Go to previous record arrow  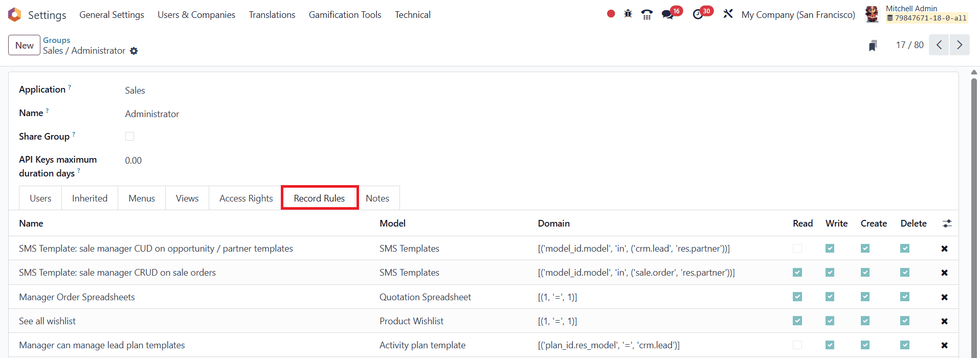click(939, 45)
